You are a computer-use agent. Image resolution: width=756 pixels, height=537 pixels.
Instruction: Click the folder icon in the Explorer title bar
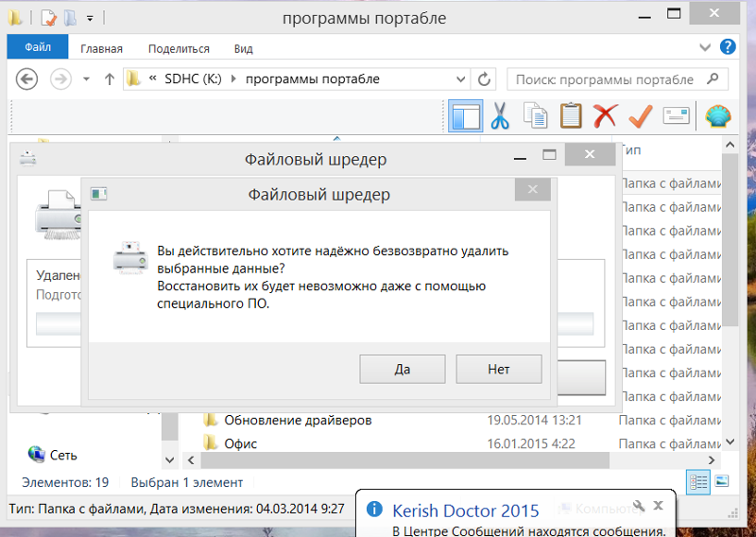tap(15, 18)
